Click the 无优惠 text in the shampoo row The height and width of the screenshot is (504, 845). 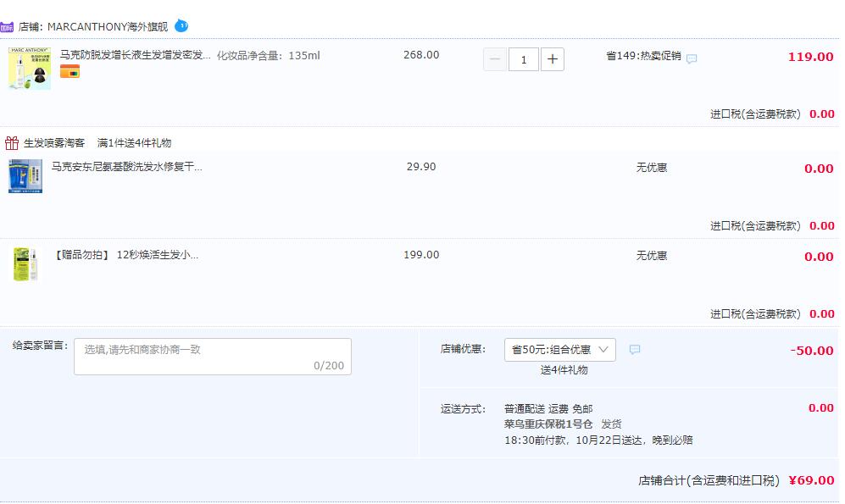[652, 168]
